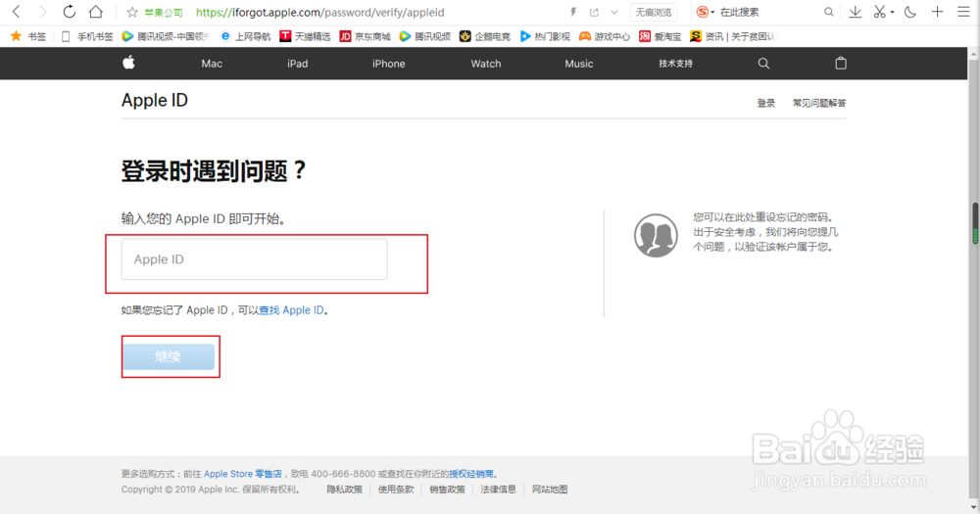Click the lightning speed-mode icon in address bar
980x514 pixels.
coord(573,12)
